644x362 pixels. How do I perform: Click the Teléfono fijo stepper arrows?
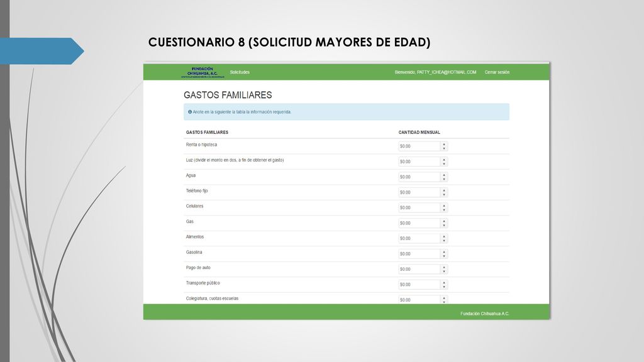tap(444, 192)
